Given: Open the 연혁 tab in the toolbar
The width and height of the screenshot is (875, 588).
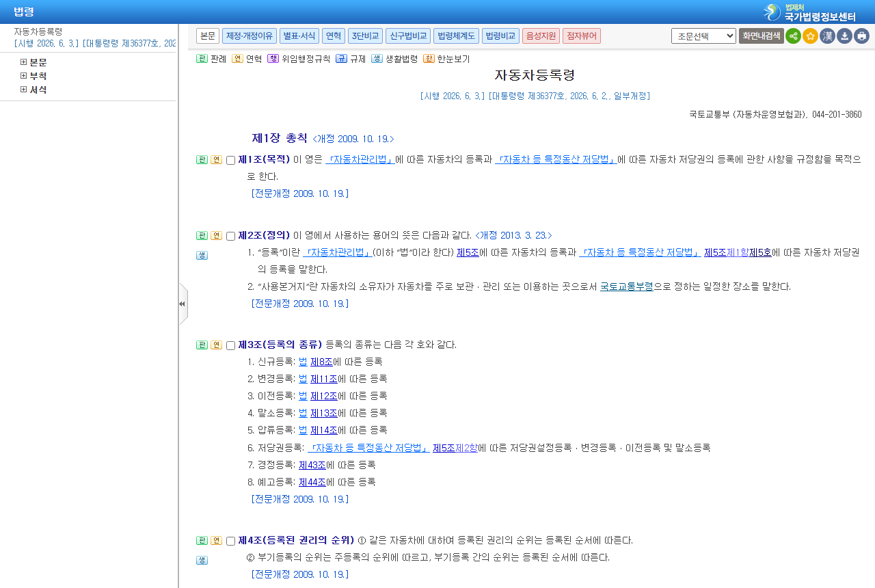Looking at the screenshot, I should pos(334,36).
